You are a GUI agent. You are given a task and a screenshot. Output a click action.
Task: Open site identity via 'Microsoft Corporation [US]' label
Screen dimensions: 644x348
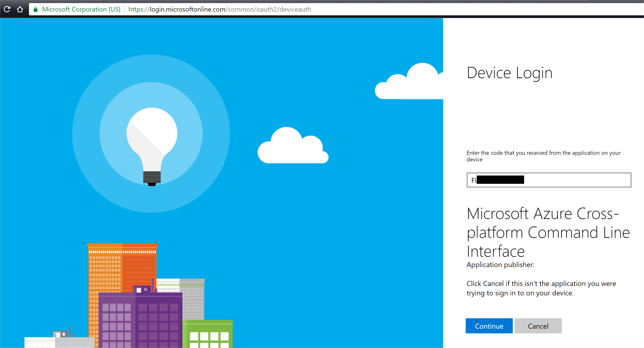[81, 9]
